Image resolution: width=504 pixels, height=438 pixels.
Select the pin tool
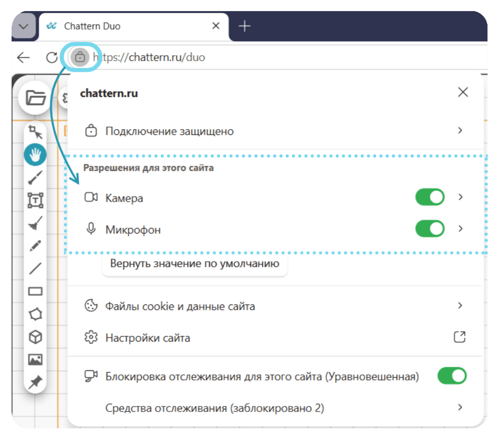35,382
